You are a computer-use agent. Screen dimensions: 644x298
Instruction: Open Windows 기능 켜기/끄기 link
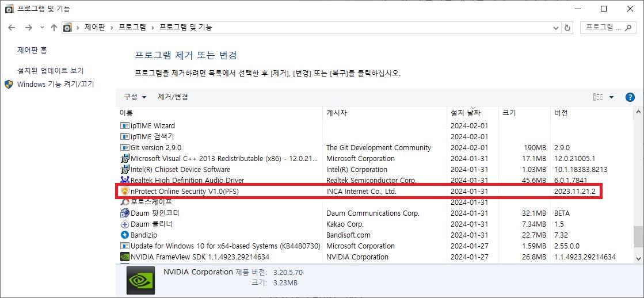pyautogui.click(x=55, y=84)
